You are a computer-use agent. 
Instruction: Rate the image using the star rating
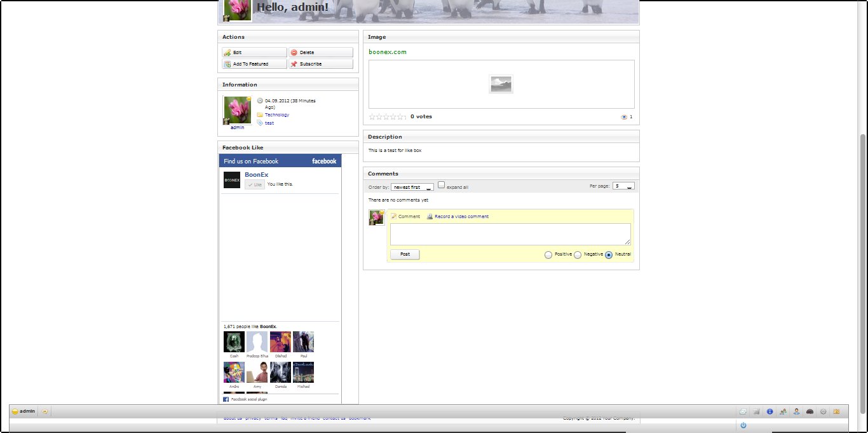click(388, 117)
